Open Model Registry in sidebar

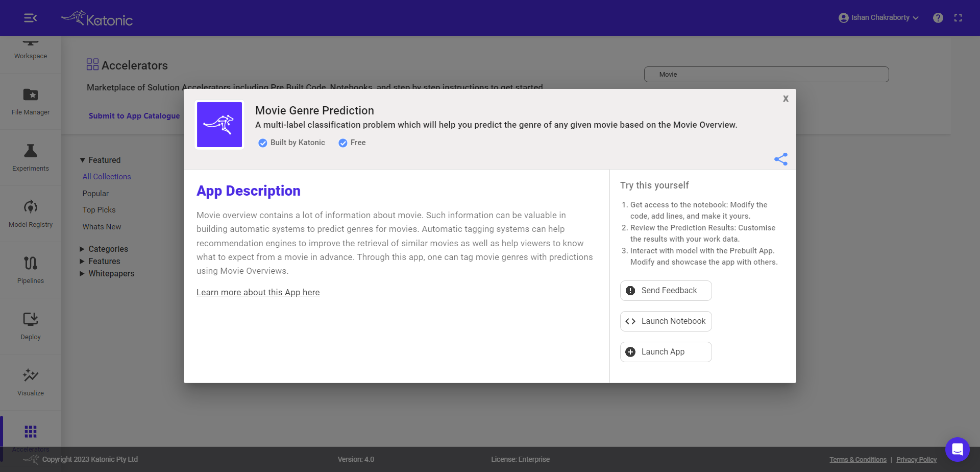point(31,214)
